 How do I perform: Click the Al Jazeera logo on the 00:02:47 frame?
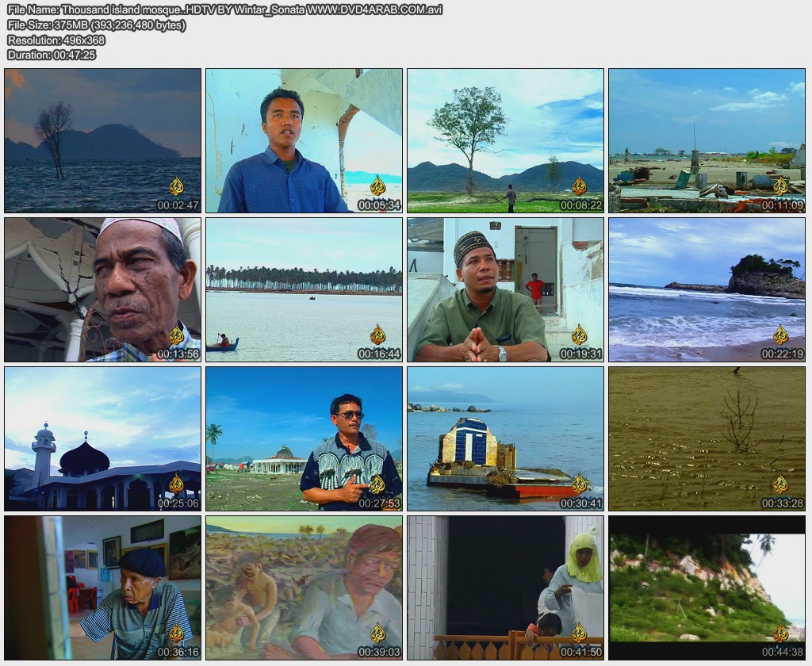[176, 186]
